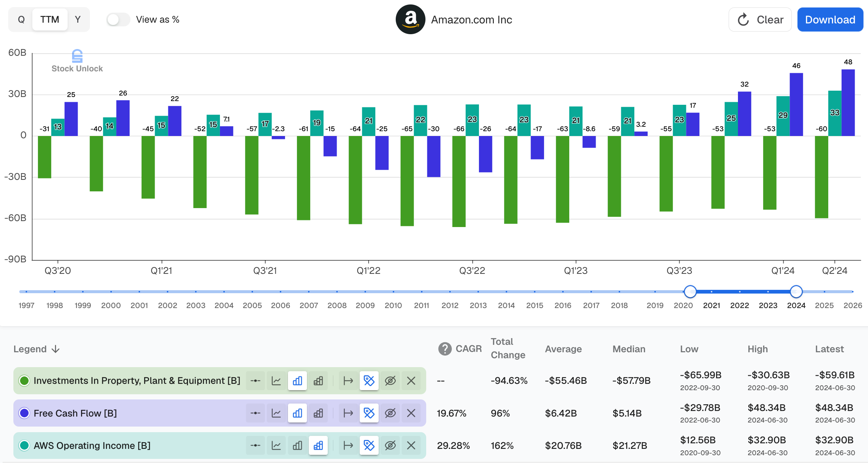Grab the left range slider handle near 2020

click(x=690, y=291)
